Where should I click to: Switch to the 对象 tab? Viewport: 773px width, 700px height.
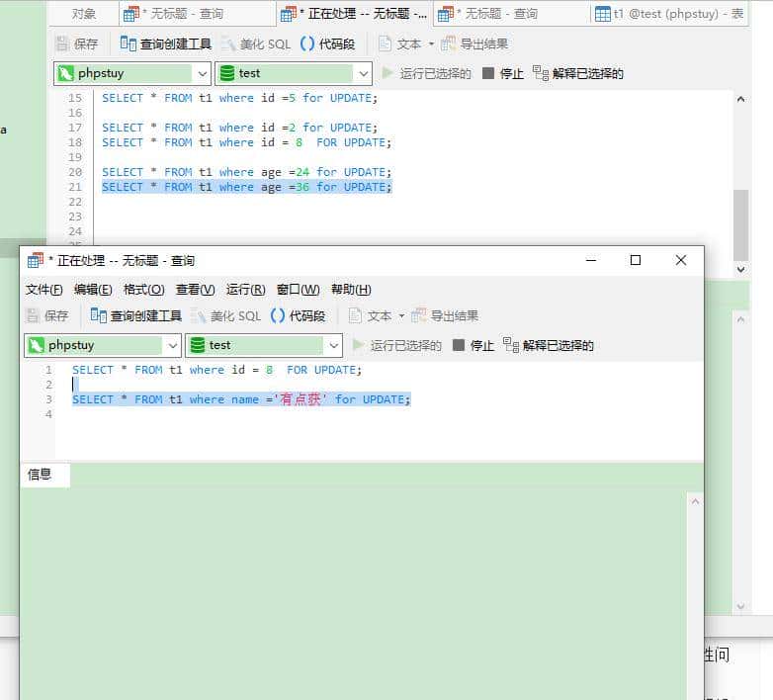tap(83, 13)
